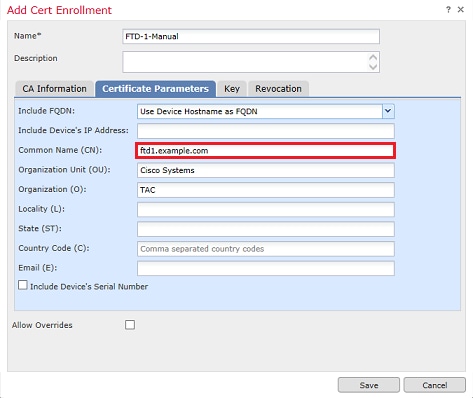The image size is (473, 398).
Task: Open the Key tab
Action: click(232, 89)
